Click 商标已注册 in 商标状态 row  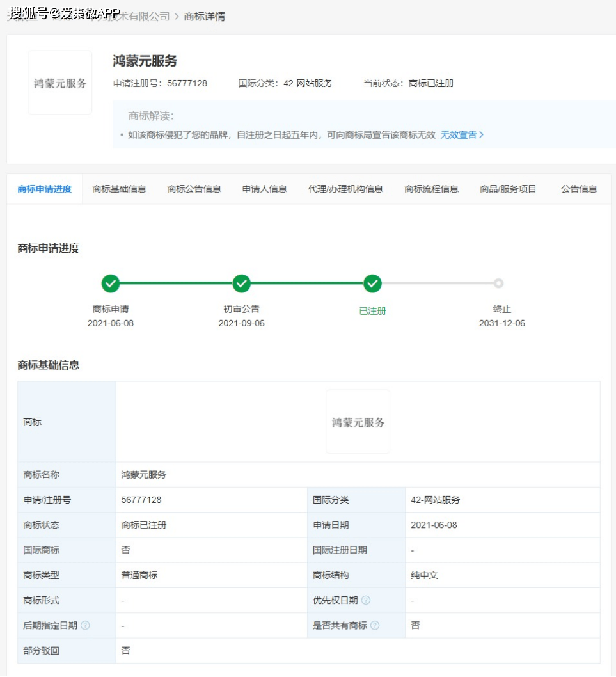[x=144, y=525]
